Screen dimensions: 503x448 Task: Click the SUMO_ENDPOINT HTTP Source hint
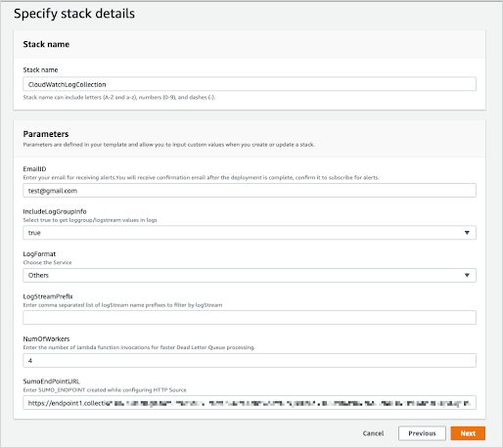tap(105, 390)
